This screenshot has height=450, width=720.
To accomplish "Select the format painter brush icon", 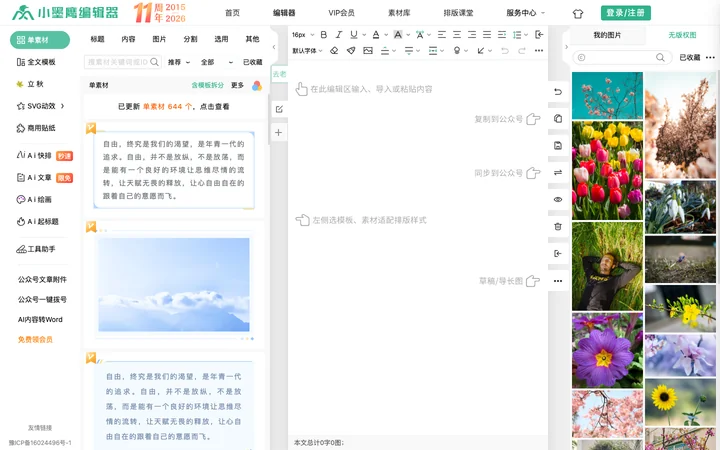I will (351, 51).
